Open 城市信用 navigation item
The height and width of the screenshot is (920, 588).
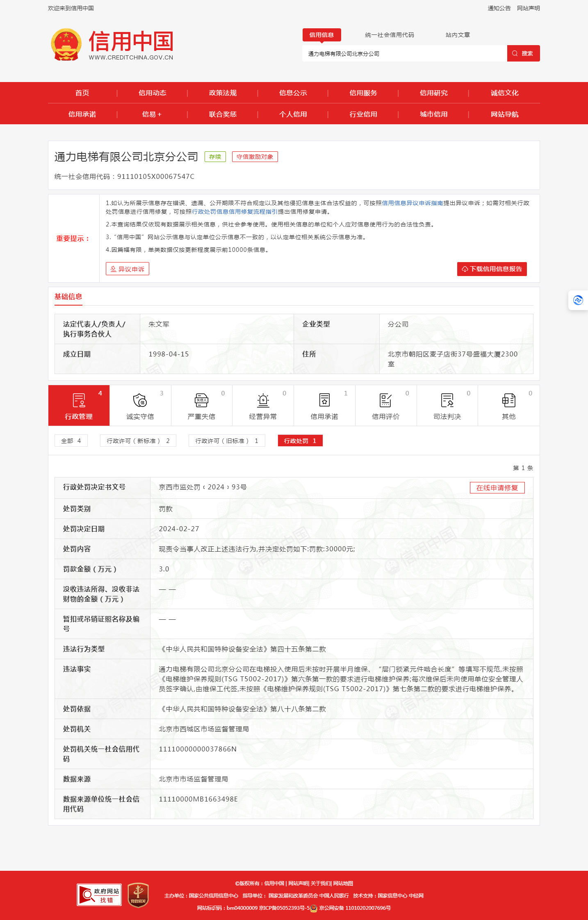pos(433,114)
